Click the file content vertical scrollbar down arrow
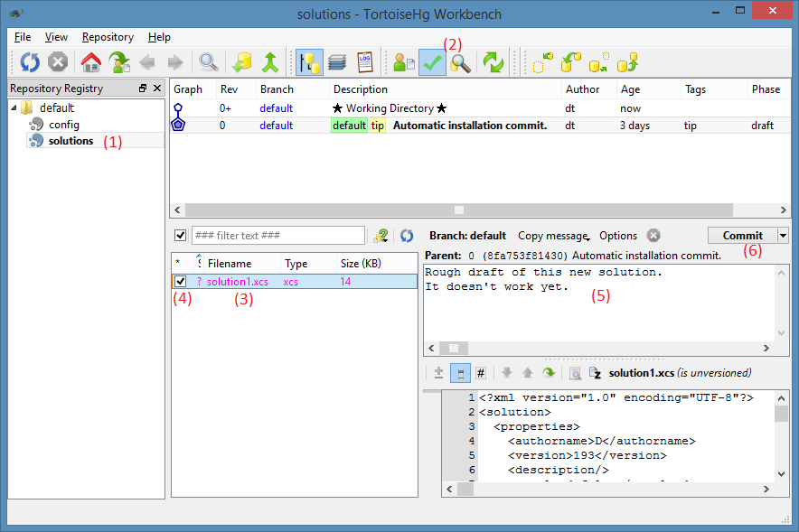The height and width of the screenshot is (532, 799). coord(781,474)
